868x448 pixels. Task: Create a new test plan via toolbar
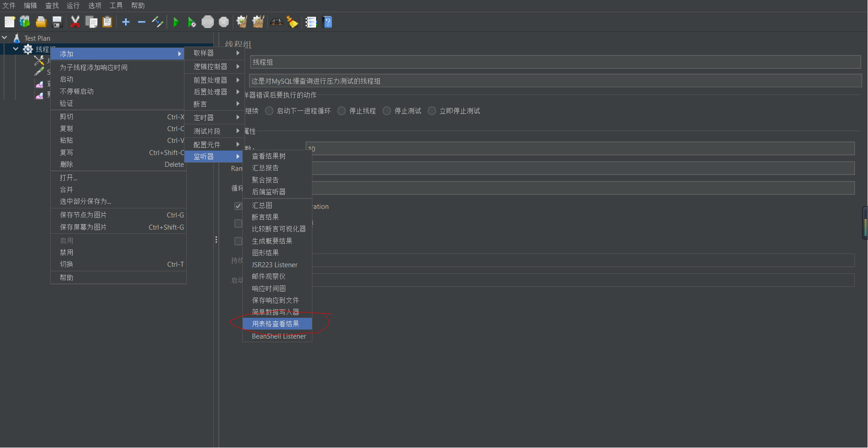click(9, 22)
